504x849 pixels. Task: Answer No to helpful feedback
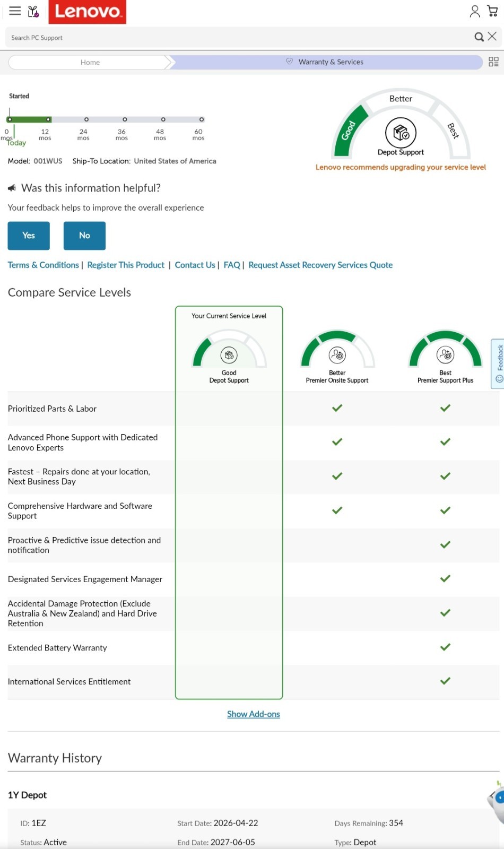(x=84, y=236)
